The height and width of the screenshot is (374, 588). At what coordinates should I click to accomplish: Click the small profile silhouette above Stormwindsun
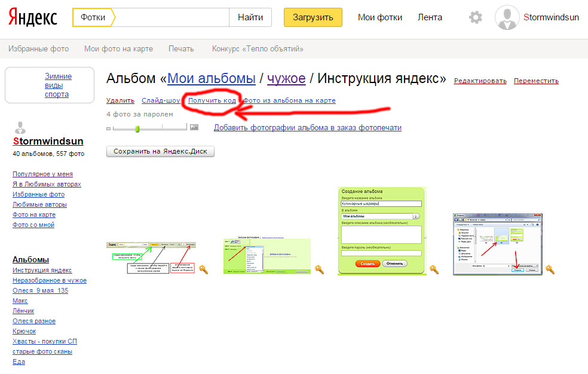click(20, 128)
